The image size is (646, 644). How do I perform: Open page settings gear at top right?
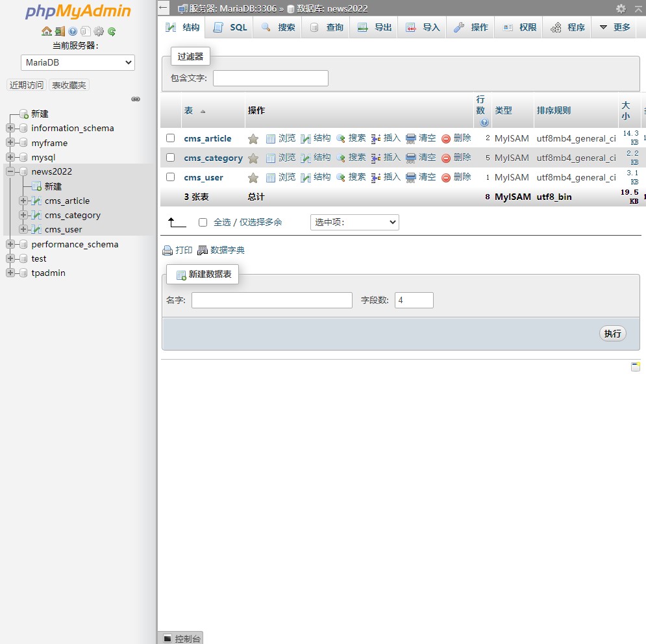[x=621, y=8]
